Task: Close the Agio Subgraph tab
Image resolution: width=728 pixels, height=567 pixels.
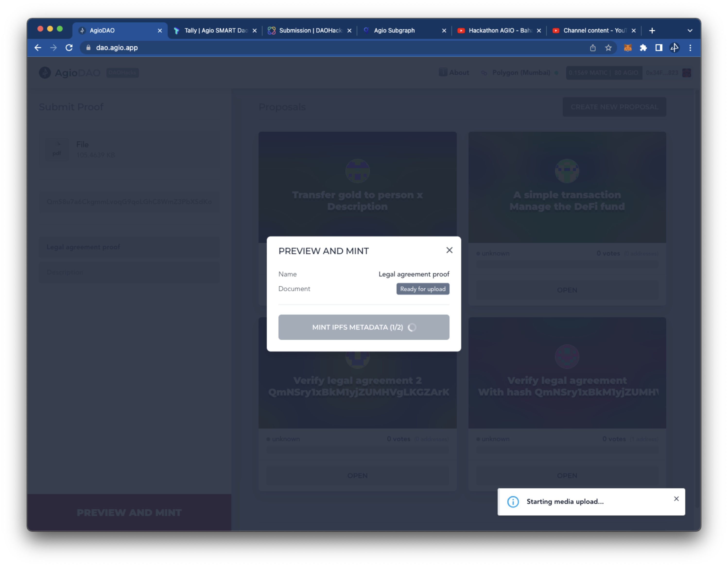Action: coord(444,31)
